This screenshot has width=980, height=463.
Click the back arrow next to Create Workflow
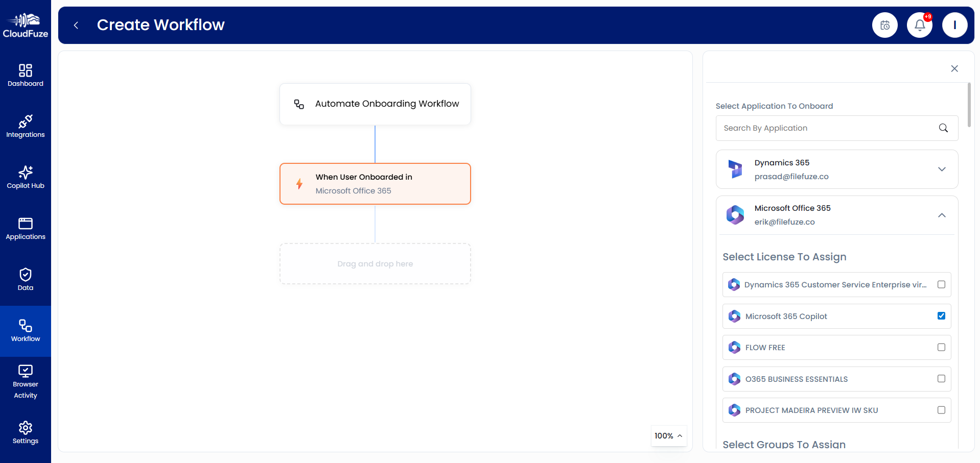(76, 25)
